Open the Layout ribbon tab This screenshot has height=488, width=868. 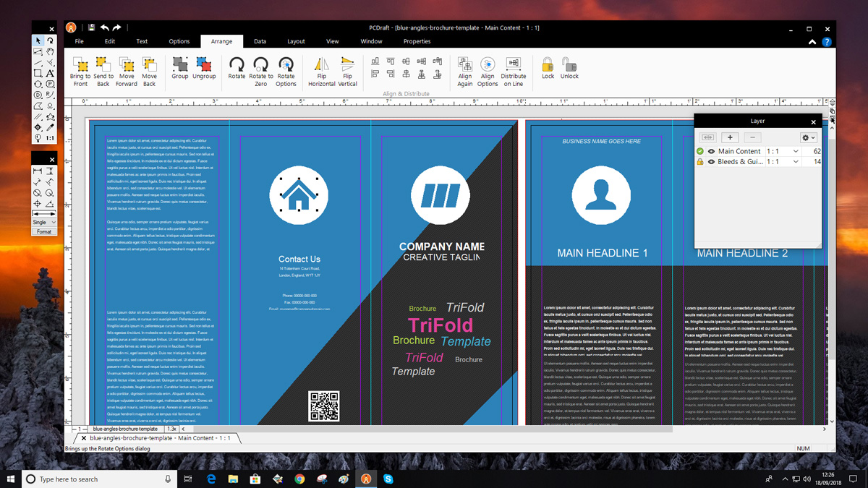[x=296, y=41]
